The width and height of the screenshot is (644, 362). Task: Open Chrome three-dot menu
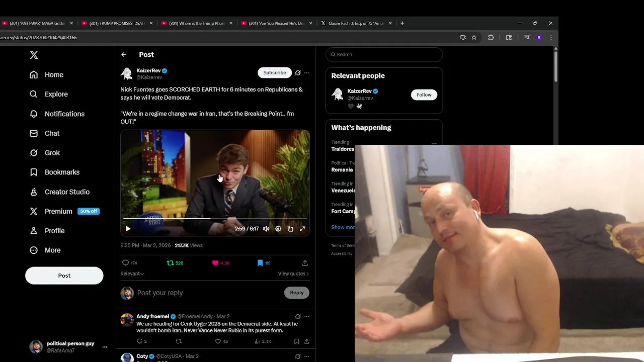(551, 38)
